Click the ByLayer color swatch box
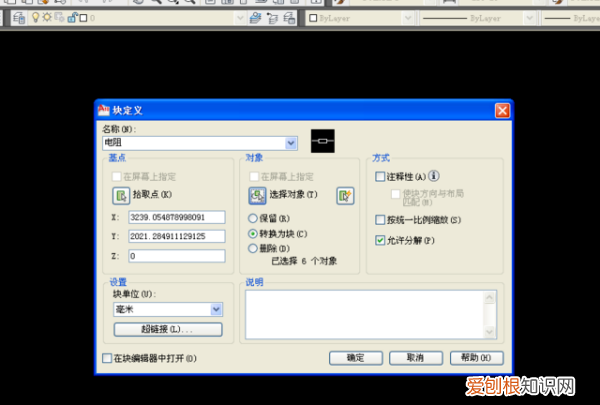This screenshot has width=600, height=405. coord(313,18)
